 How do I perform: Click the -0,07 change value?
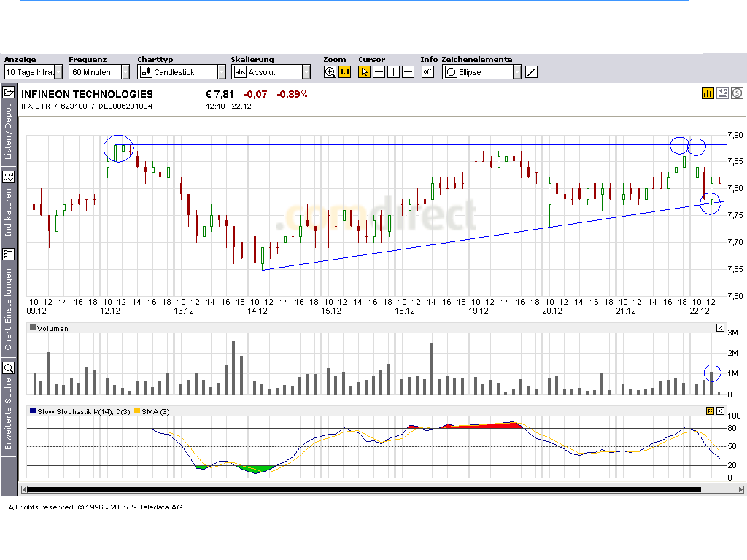point(256,94)
